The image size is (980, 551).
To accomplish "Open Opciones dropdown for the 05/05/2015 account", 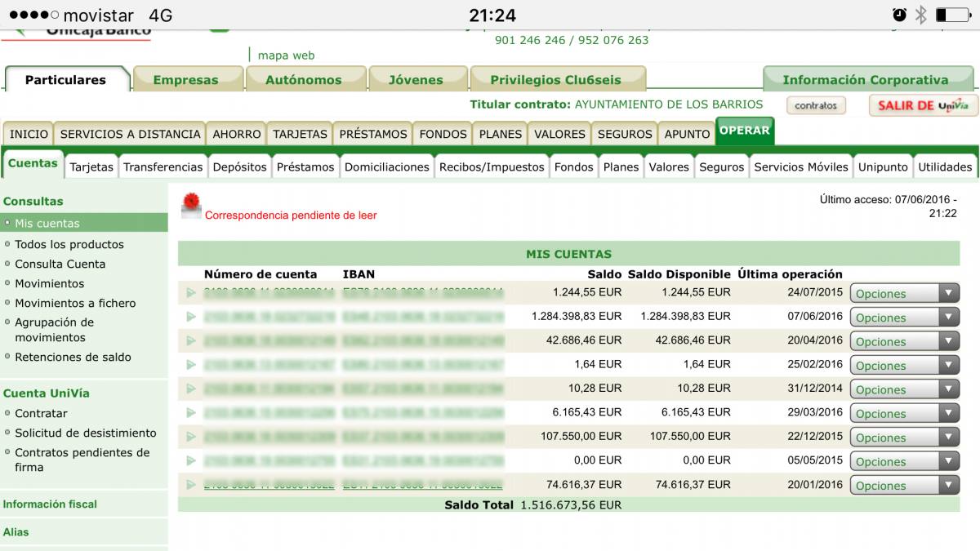I will point(904,461).
